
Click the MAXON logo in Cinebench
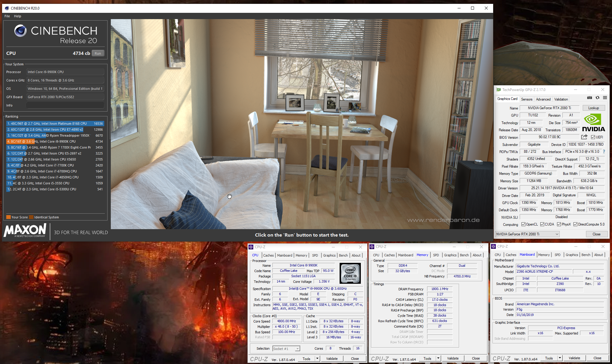point(25,230)
